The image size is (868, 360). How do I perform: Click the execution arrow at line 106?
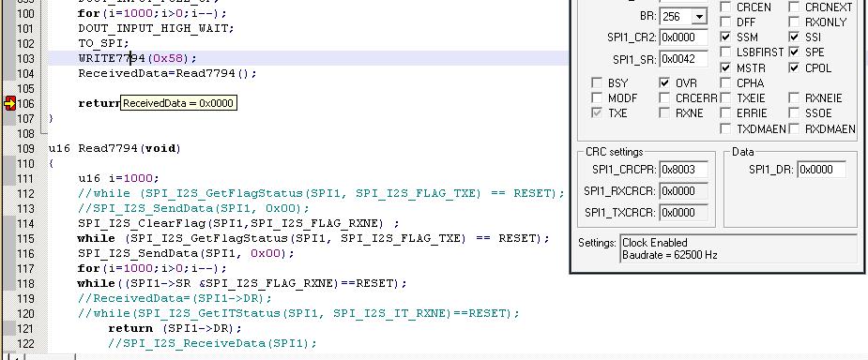pos(10,103)
